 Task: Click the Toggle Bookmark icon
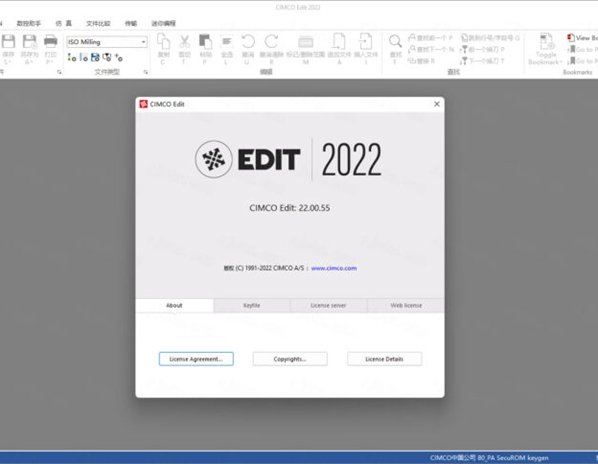[546, 41]
